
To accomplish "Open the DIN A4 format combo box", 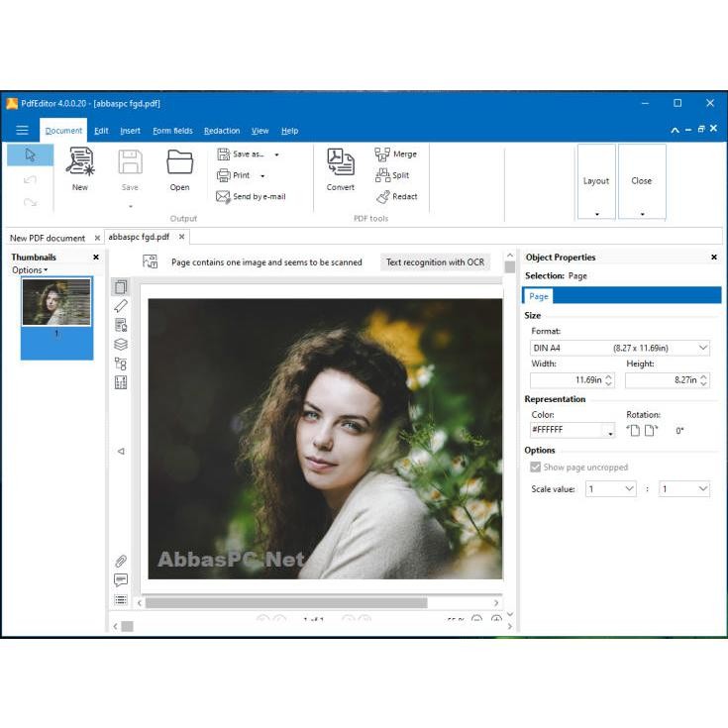I will pyautogui.click(x=619, y=348).
